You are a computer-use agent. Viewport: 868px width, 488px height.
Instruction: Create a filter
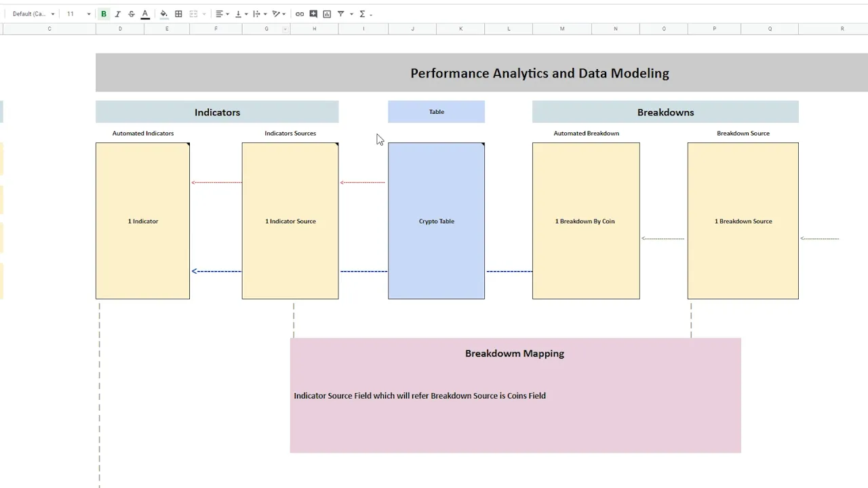(x=341, y=14)
